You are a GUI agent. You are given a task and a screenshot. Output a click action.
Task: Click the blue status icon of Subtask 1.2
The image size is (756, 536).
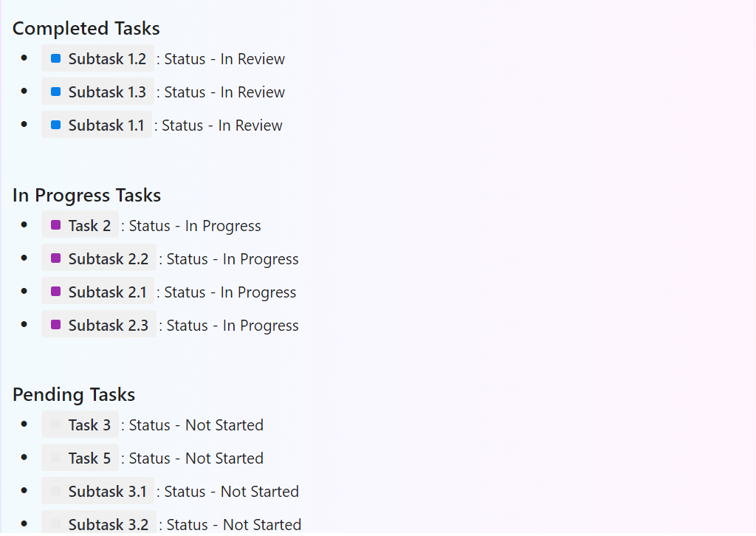pyautogui.click(x=56, y=58)
